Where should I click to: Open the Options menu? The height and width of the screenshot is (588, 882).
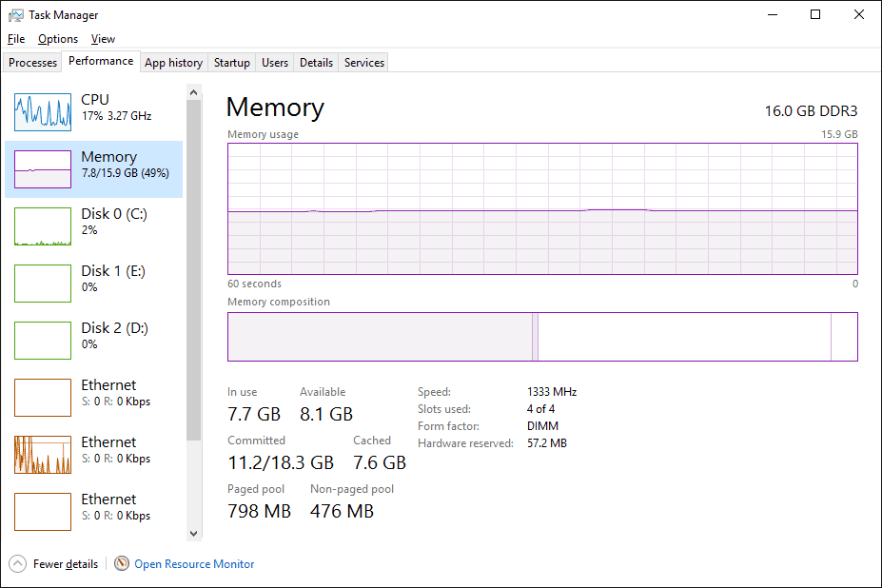coord(57,39)
